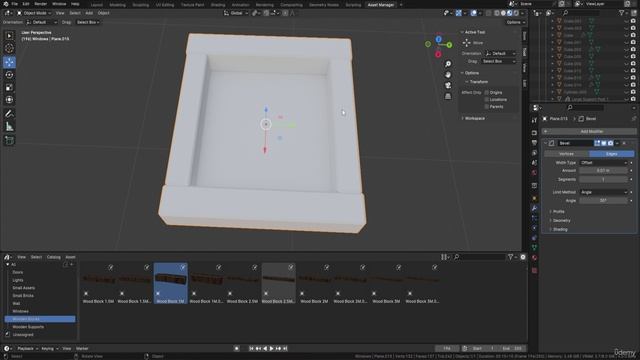Viewport: 640px width, 360px height.
Task: Click the asset browser search field
Action: 479,257
